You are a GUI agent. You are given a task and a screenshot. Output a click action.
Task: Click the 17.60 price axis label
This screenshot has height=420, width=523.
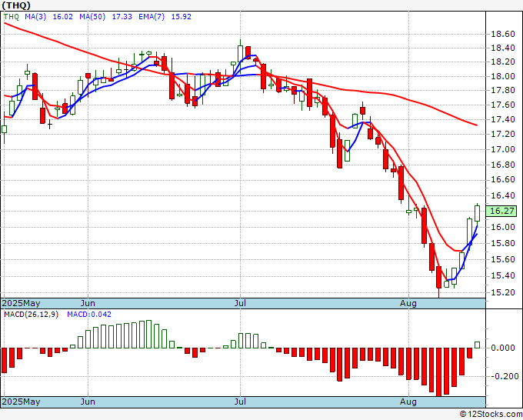(503, 105)
